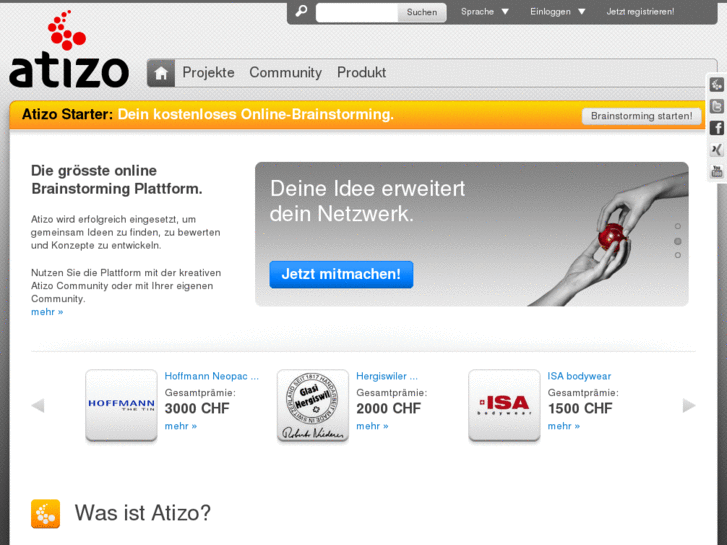This screenshot has height=545, width=727.
Task: Open the Hoffmann Neopac project link
Action: pyautogui.click(x=212, y=376)
